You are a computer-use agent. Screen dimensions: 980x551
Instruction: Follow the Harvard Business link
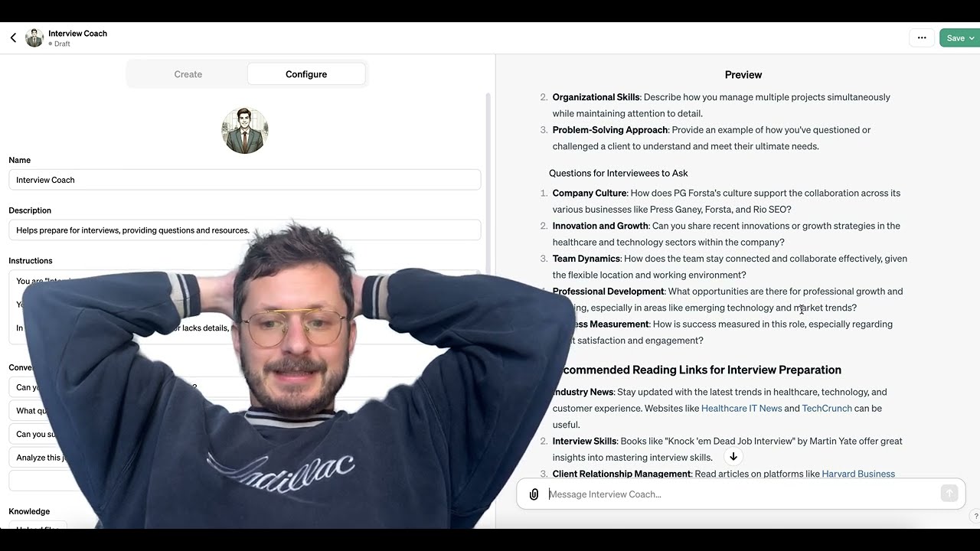click(x=858, y=474)
